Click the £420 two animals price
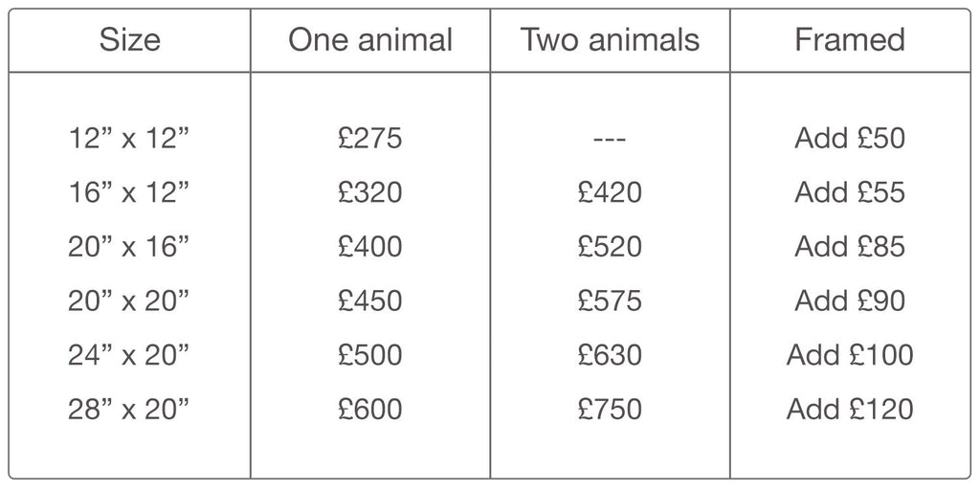This screenshot has width=980, height=490. coord(610,193)
